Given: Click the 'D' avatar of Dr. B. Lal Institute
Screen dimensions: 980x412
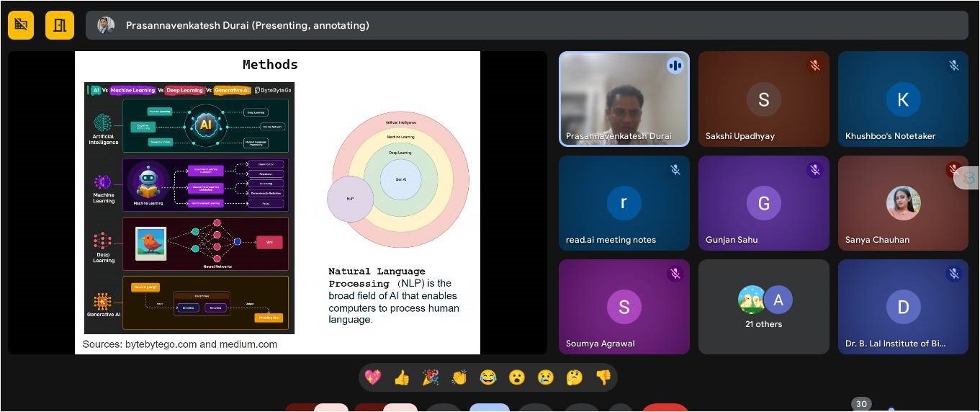Looking at the screenshot, I should click(903, 307).
